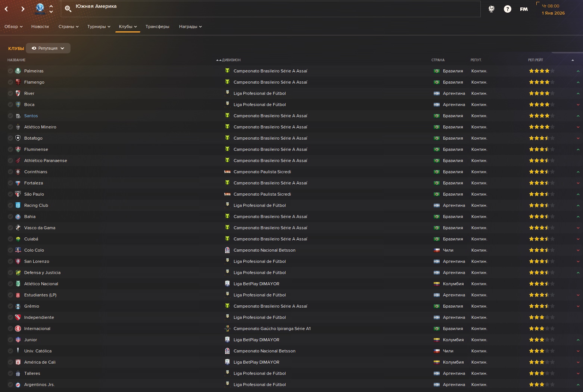
Task: Tick the checkmark beside Bahia
Action: [x=10, y=217]
